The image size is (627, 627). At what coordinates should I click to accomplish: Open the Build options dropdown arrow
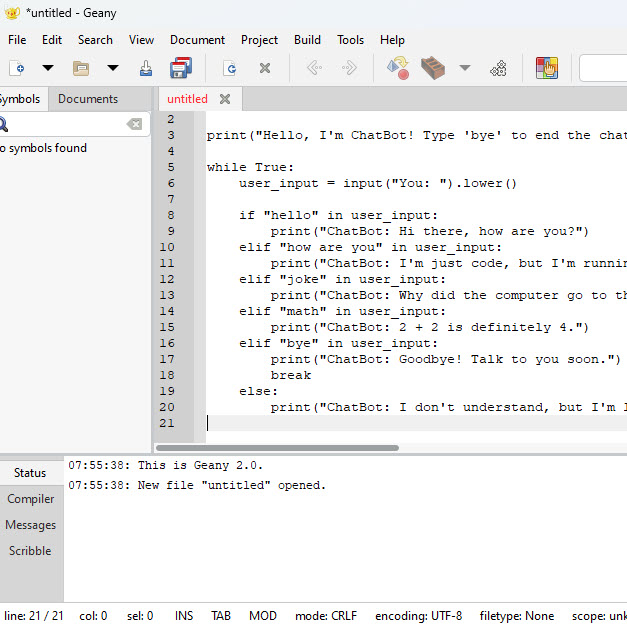[464, 68]
